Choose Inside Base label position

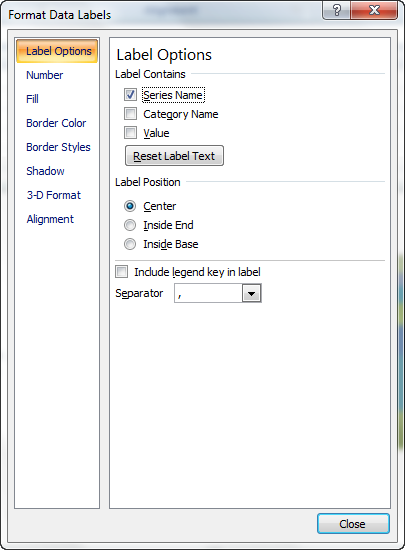point(130,244)
